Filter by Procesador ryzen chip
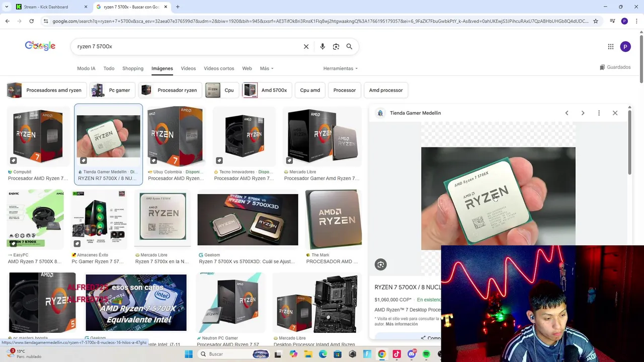The height and width of the screenshot is (362, 644). pos(171,90)
